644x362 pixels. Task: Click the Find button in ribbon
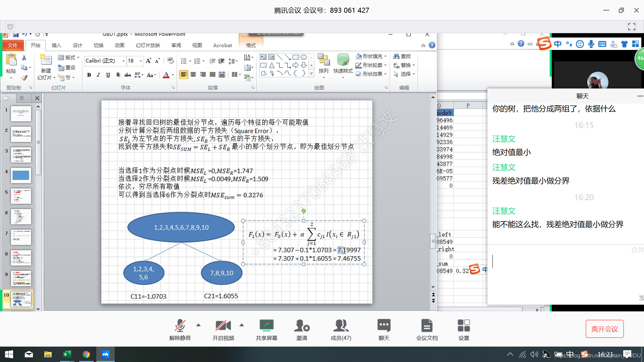tap(402, 56)
